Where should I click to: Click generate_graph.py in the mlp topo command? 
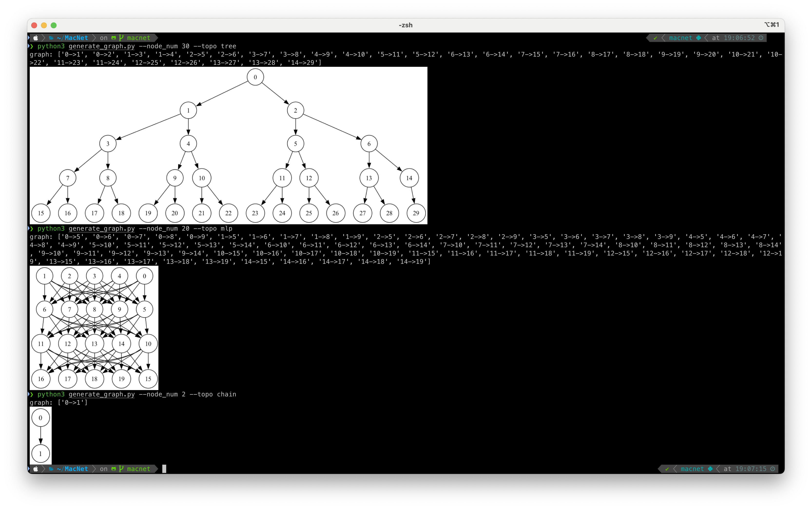pos(101,229)
